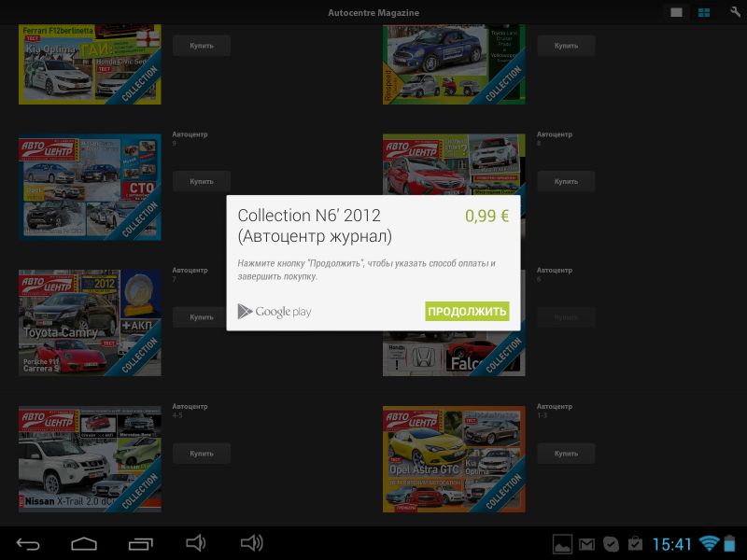
Task: Open the Toyota Camry magazine cover
Action: 90,323
